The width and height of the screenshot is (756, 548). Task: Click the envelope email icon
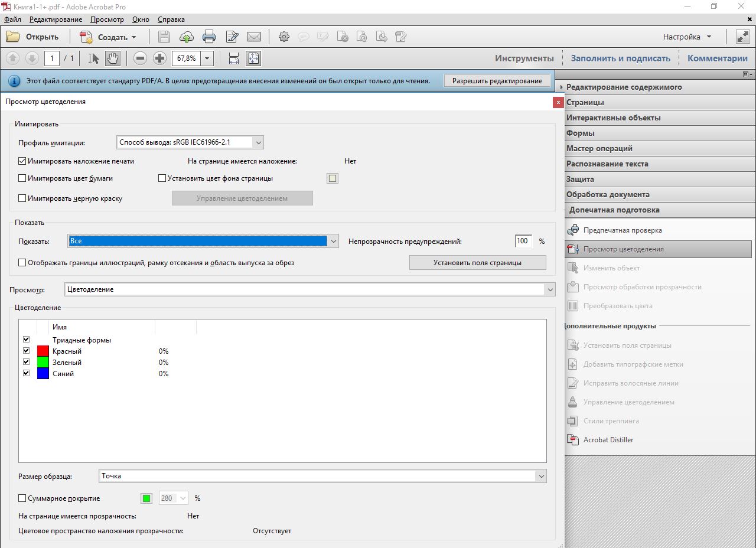click(254, 37)
